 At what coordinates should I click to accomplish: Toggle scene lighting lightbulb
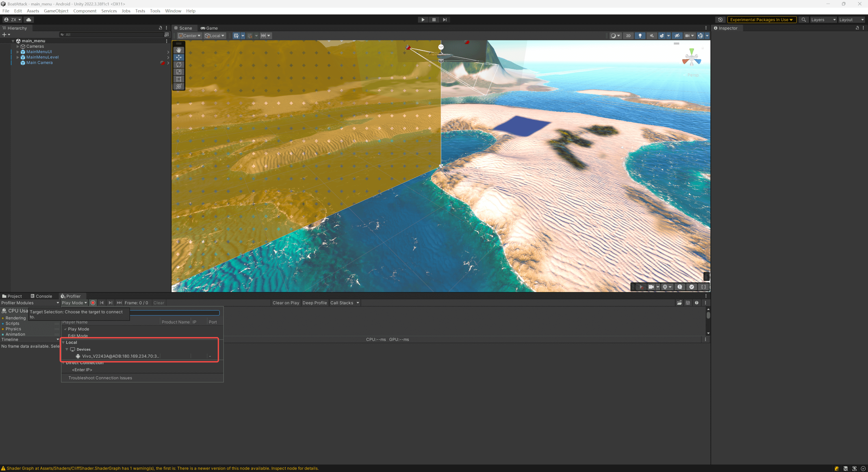click(640, 36)
